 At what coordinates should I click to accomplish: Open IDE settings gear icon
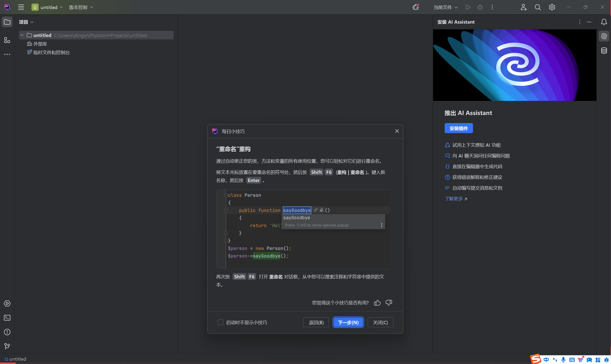click(x=552, y=7)
